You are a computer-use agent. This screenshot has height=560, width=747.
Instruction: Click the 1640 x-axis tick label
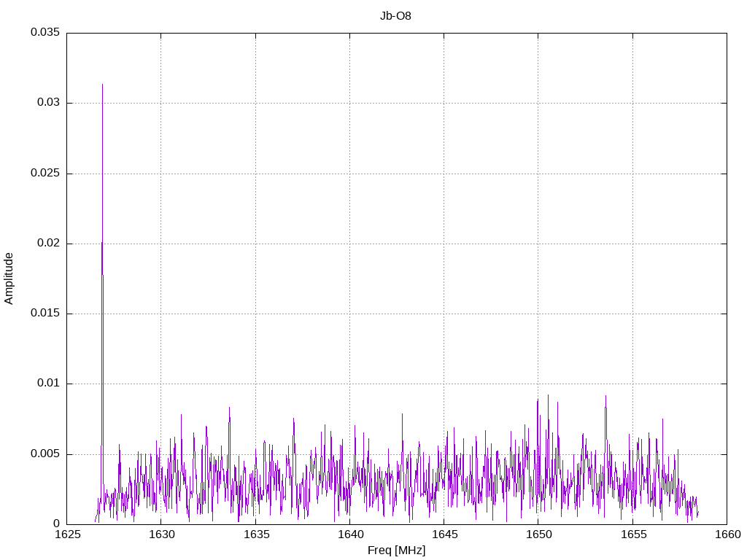[349, 535]
